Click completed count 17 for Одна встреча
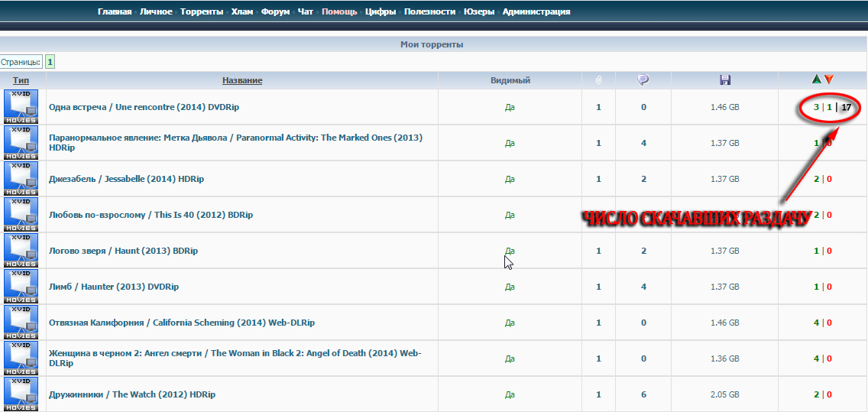 coord(846,107)
